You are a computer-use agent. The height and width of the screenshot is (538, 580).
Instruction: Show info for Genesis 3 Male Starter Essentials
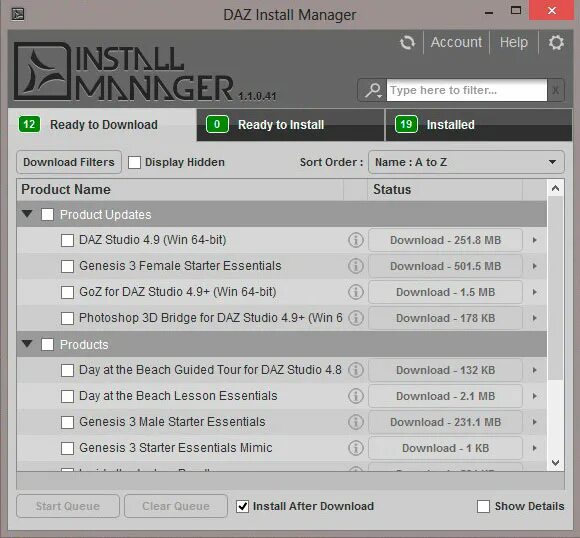355,422
